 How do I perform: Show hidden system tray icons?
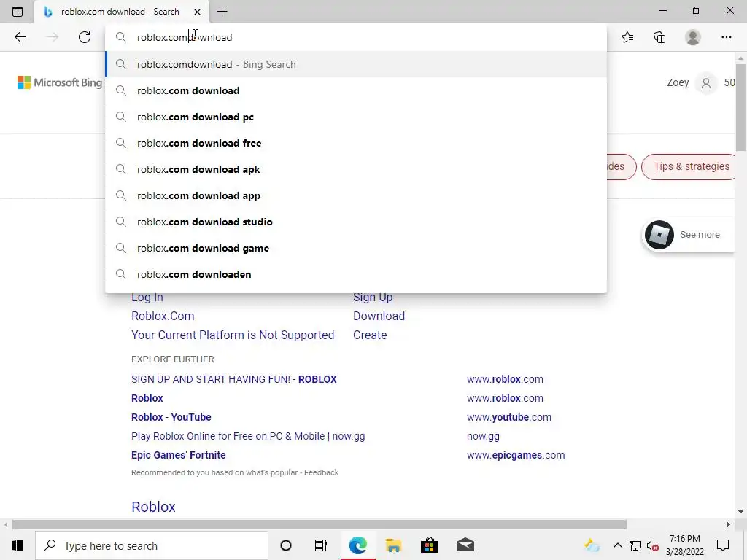point(617,545)
